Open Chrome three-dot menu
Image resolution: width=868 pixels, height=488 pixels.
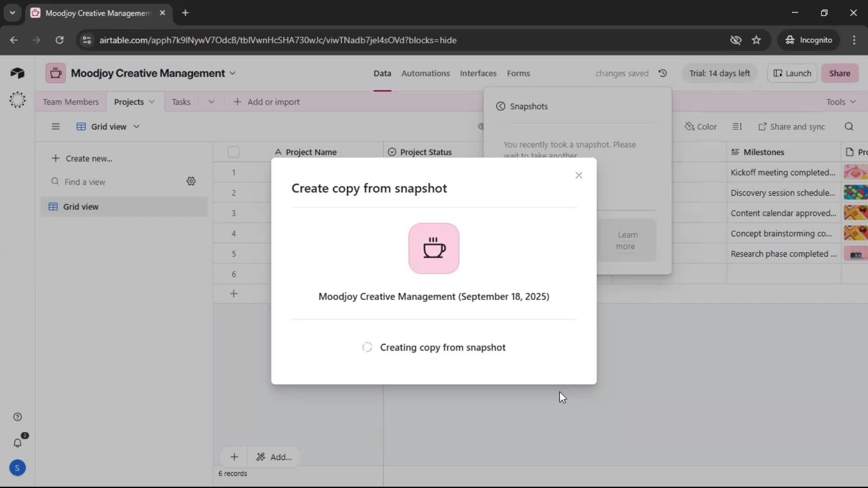tap(854, 40)
